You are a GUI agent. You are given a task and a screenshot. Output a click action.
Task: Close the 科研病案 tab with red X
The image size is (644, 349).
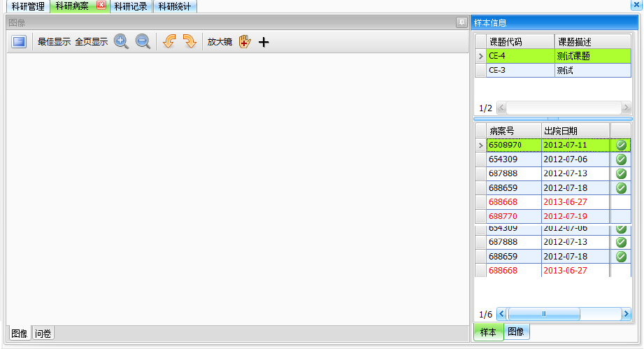pyautogui.click(x=101, y=6)
